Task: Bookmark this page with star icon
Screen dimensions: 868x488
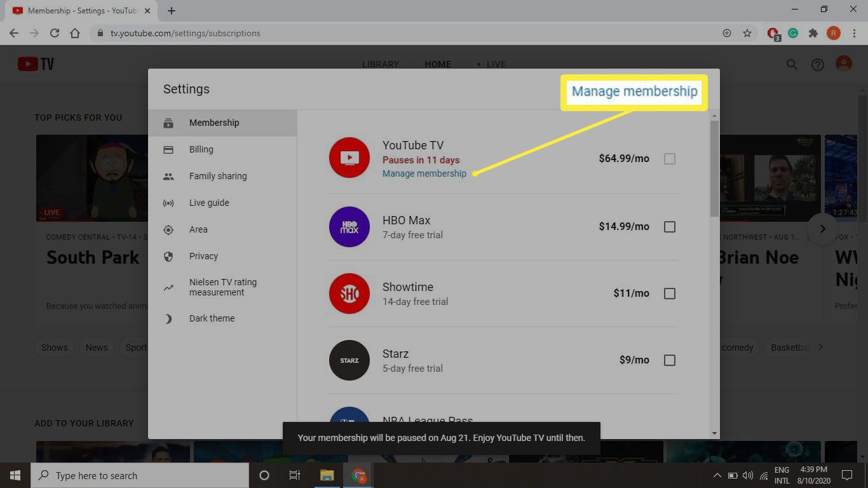Action: [747, 33]
